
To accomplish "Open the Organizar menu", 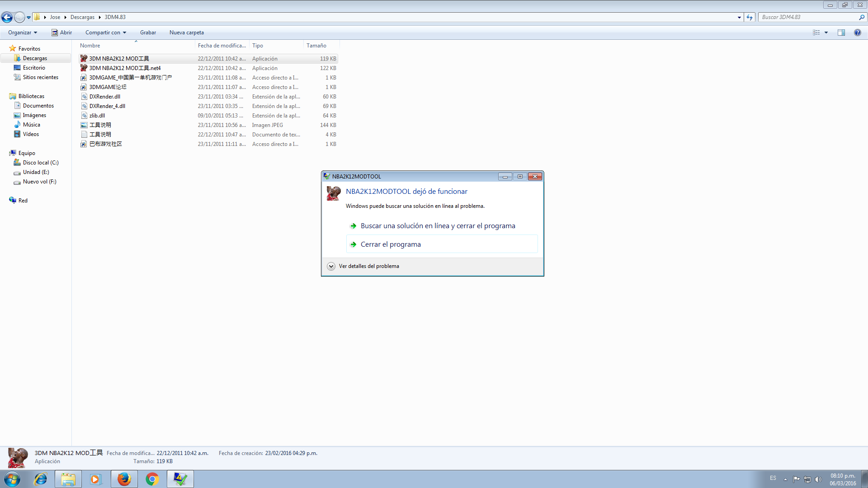I will [23, 33].
